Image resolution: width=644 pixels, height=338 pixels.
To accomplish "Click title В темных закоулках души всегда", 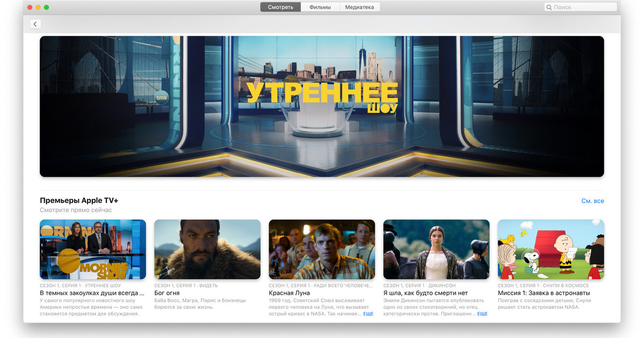I will coord(92,293).
